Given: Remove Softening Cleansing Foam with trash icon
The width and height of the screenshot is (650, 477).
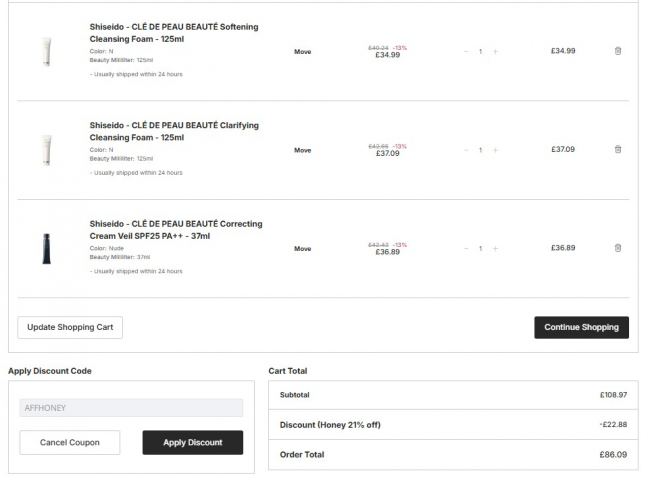Looking at the screenshot, I should 617,51.
